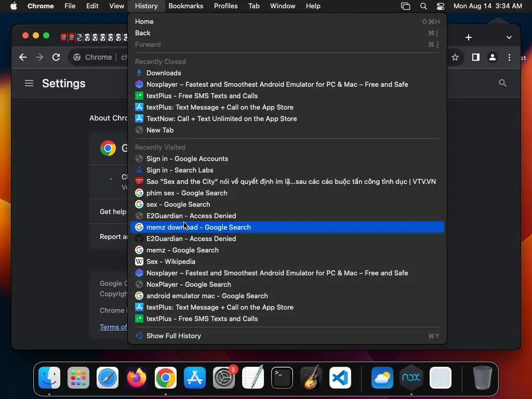Reopen recently closed Downloads
The width and height of the screenshot is (532, 399).
click(x=287, y=73)
